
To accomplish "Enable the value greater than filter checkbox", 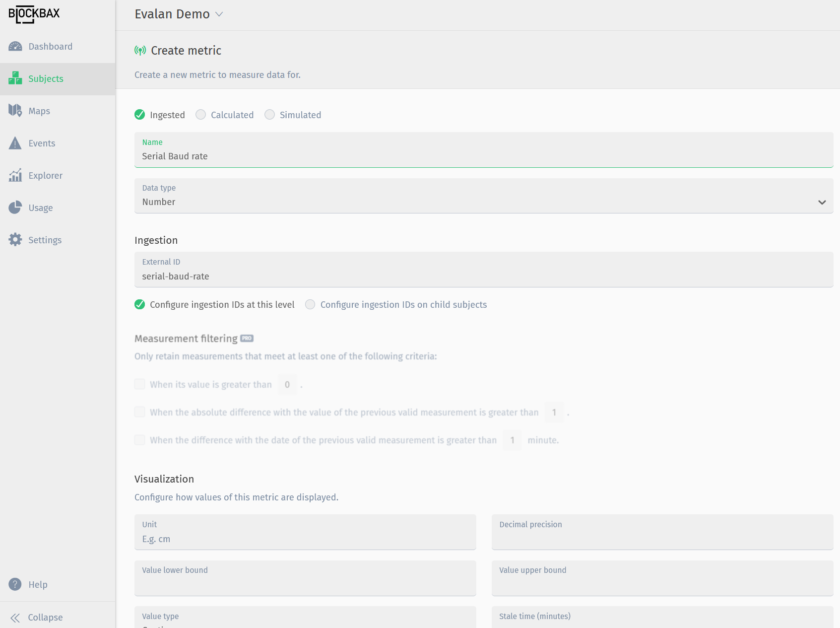I will tap(139, 384).
